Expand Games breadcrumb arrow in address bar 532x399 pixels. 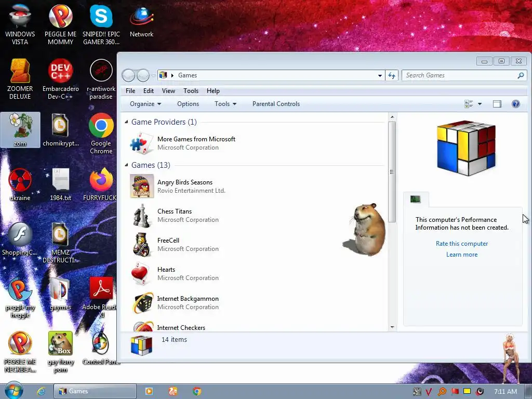point(172,75)
